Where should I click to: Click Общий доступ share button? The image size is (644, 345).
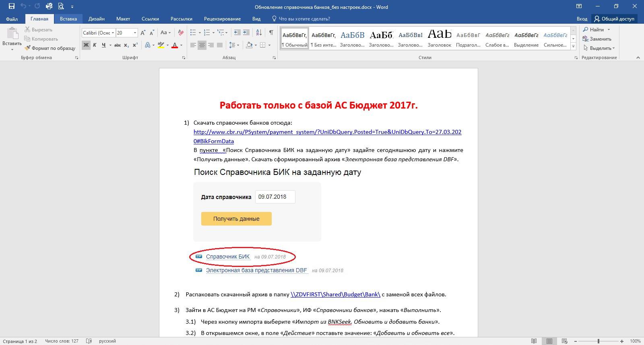[x=614, y=19]
